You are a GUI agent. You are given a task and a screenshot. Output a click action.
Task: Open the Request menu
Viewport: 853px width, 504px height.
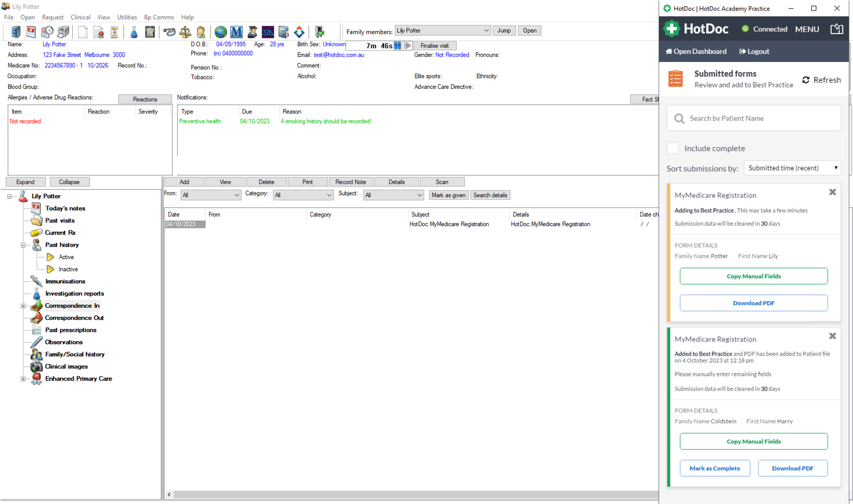click(x=53, y=17)
